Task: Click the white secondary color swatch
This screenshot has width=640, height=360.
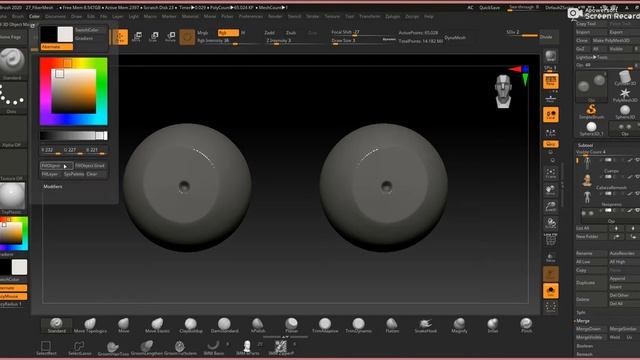Action: click(x=65, y=34)
